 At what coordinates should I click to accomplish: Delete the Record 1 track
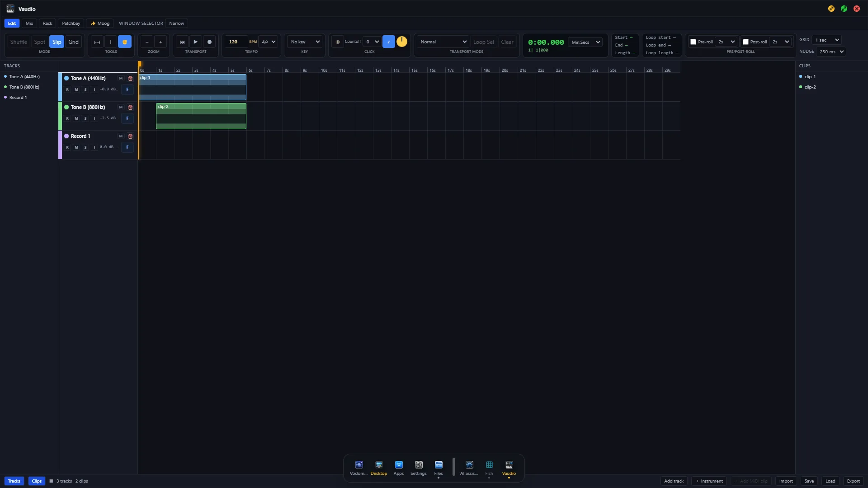(x=131, y=136)
